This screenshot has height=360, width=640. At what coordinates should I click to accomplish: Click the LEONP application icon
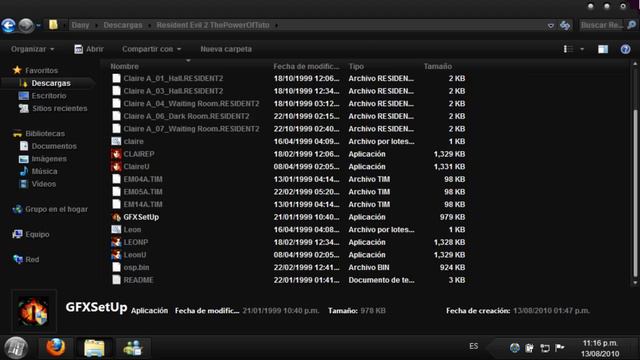[116, 242]
